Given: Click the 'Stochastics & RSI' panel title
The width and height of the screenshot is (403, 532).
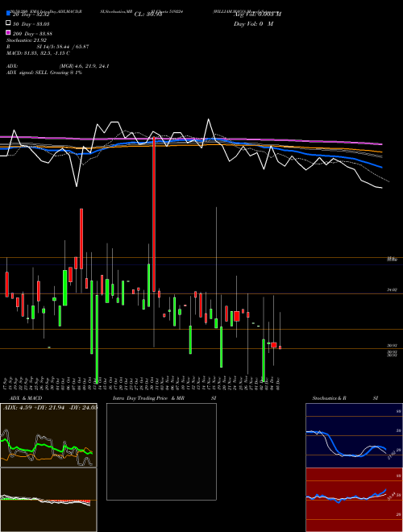Looking at the screenshot, I should click(345, 398).
